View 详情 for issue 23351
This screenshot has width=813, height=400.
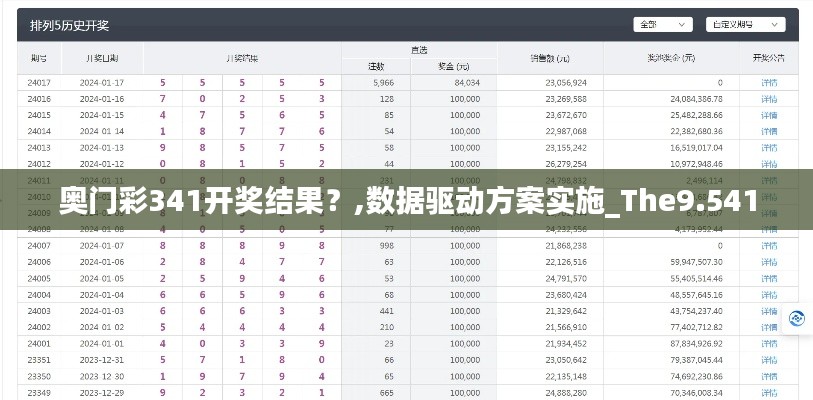768,360
